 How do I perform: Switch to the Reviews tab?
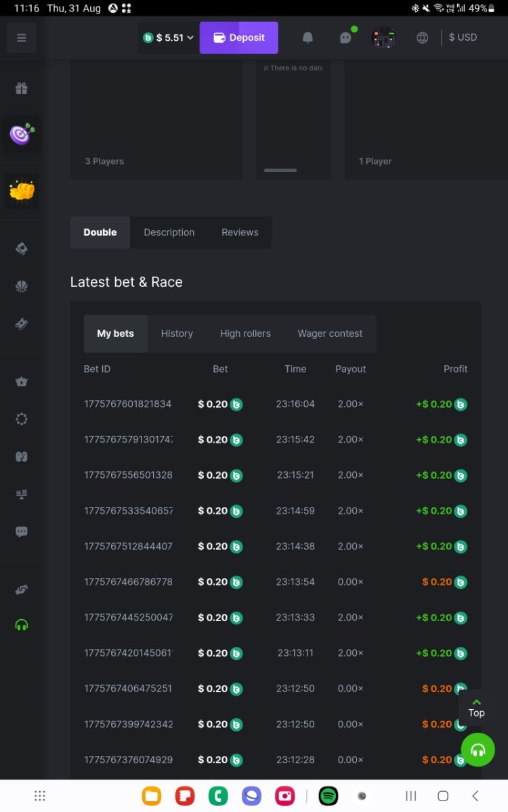coord(240,232)
